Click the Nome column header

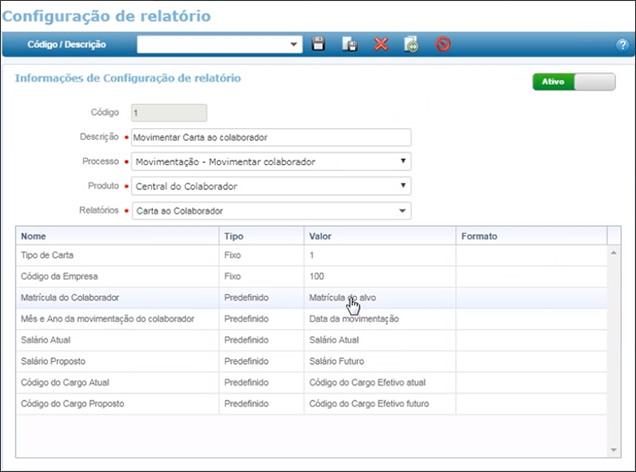(x=117, y=236)
